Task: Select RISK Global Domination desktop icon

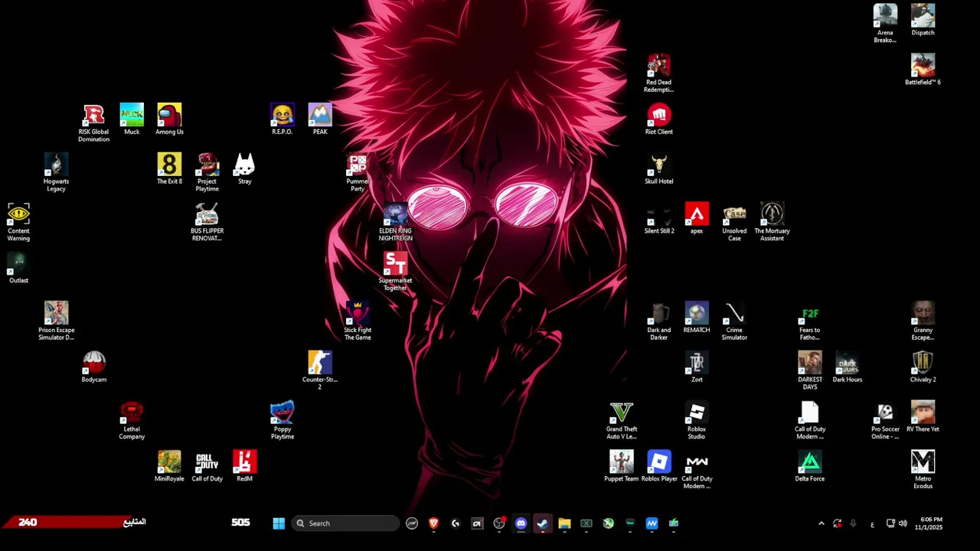Action: point(93,123)
